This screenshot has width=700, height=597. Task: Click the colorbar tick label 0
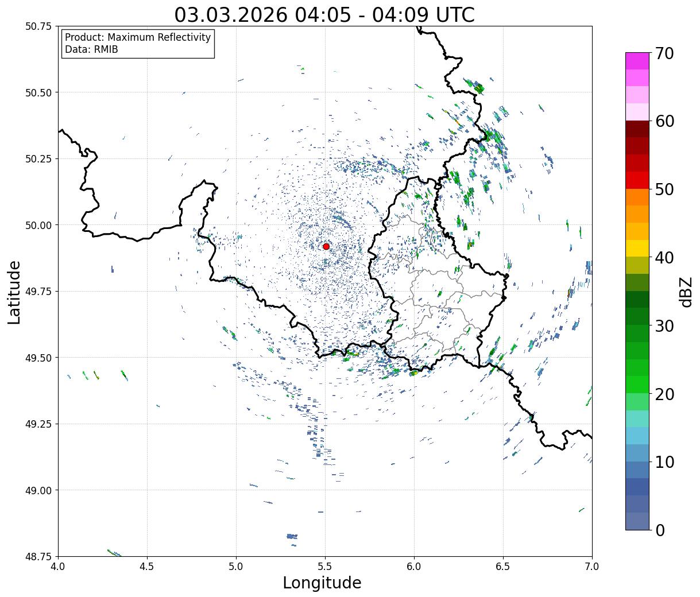click(660, 530)
